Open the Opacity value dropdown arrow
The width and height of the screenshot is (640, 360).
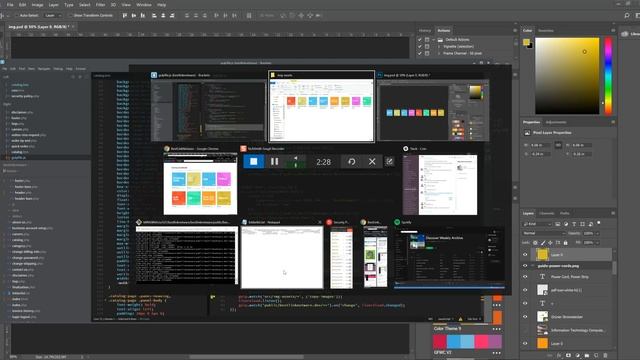point(597,233)
